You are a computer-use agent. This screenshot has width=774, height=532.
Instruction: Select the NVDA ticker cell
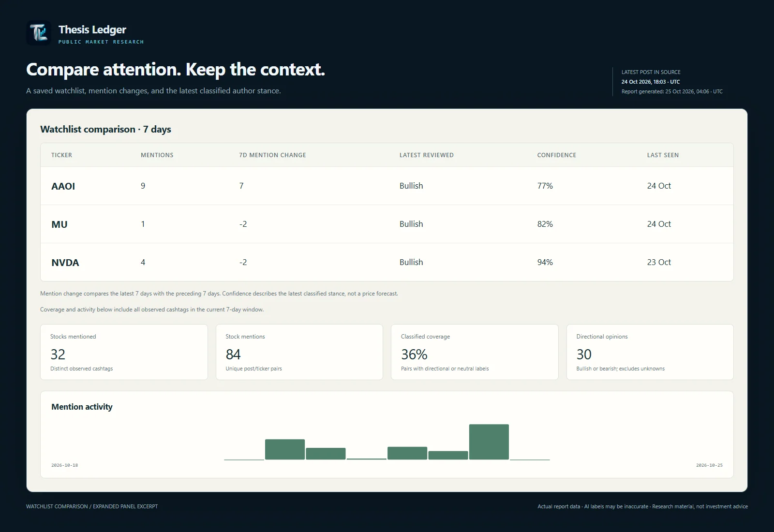(65, 263)
